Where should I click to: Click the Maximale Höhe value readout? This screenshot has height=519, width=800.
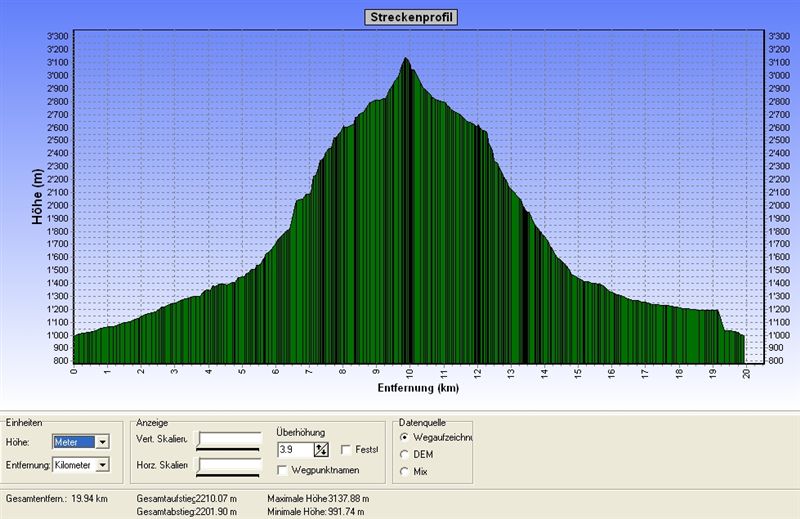click(x=348, y=497)
